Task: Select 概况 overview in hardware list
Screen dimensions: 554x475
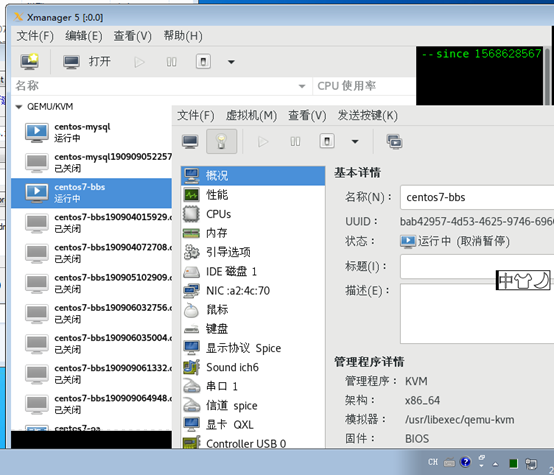Action: 253,176
